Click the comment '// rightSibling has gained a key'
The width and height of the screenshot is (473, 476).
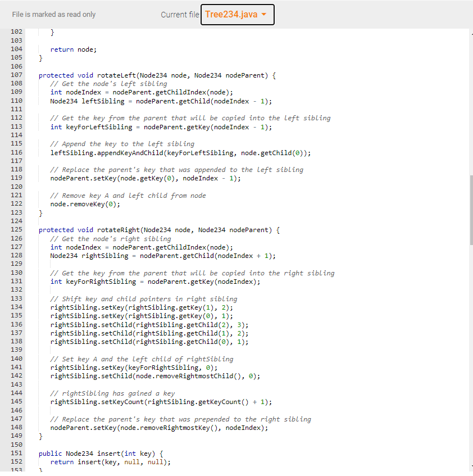click(112, 393)
